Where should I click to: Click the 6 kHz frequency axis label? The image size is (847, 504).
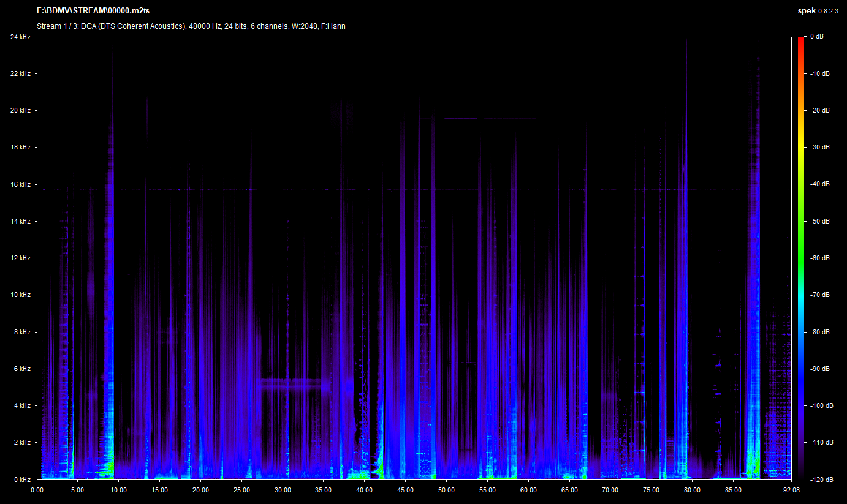pyautogui.click(x=22, y=369)
